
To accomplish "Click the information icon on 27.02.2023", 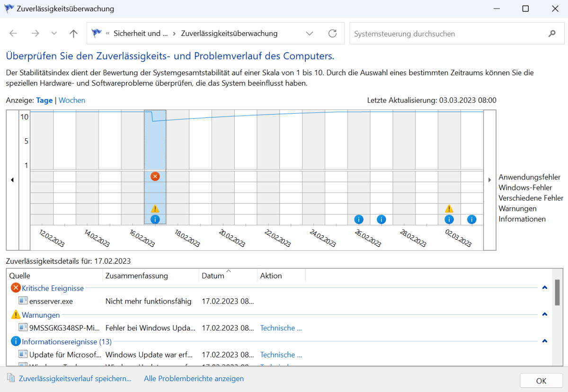I will coord(382,219).
